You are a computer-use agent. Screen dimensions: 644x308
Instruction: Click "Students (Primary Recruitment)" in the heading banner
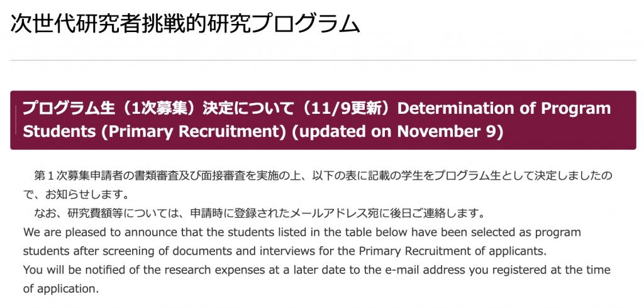pyautogui.click(x=150, y=132)
